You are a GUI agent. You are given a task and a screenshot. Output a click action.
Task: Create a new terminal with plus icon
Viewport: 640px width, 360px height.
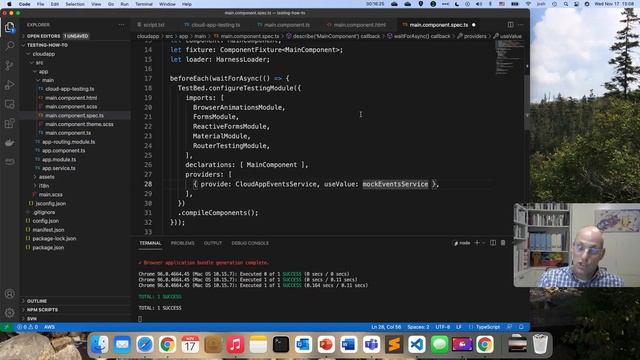477,243
